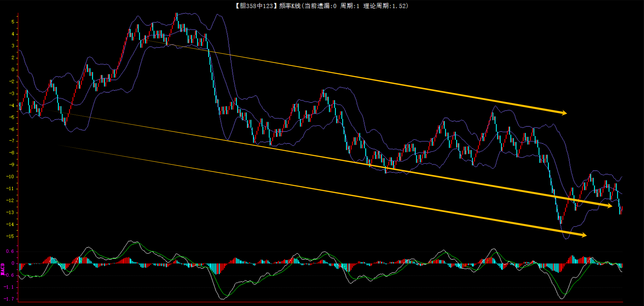Click the -1.7 label on the MACD axis
Screen dimensions: 644x306
coord(9,299)
